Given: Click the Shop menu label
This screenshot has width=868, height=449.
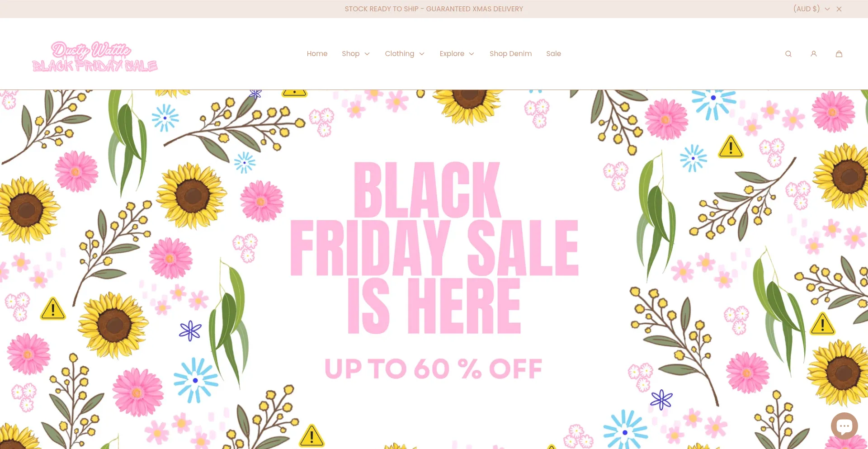Looking at the screenshot, I should tap(350, 54).
